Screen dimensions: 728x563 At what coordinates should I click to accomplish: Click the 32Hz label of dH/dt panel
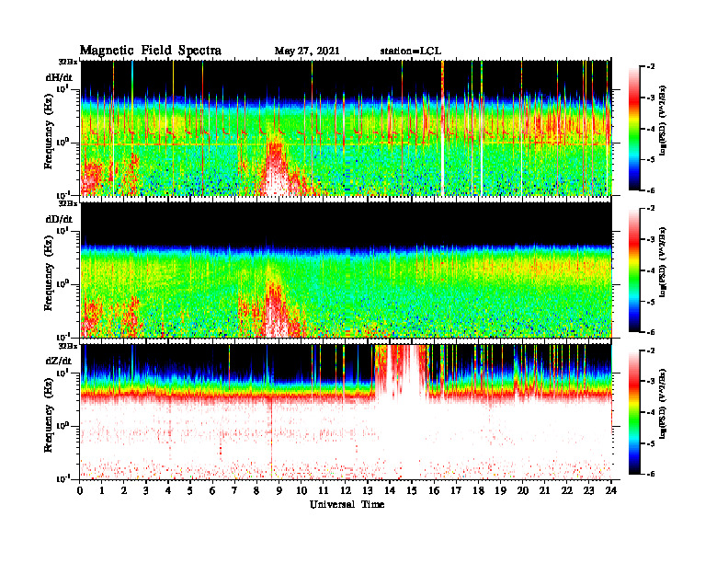click(67, 61)
